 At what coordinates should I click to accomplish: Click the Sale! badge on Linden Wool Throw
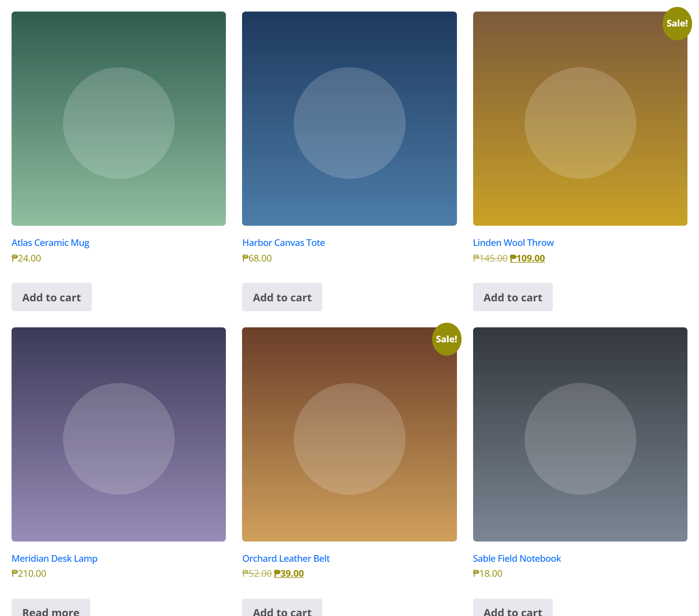click(677, 24)
